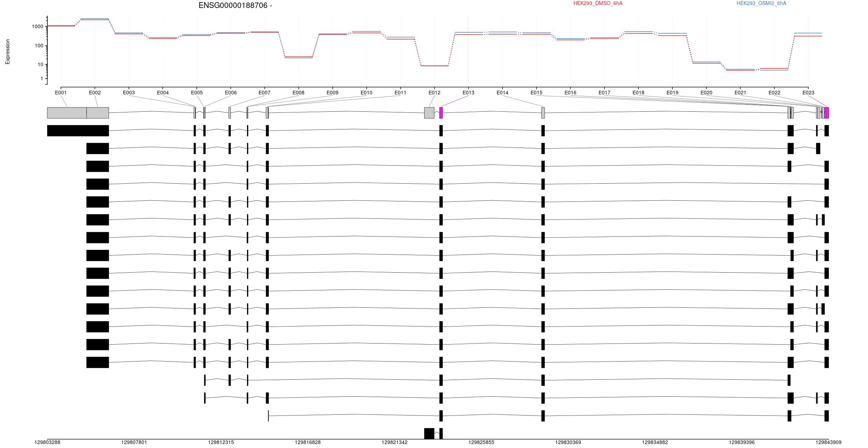
Task: Click exon label E023
Action: pyautogui.click(x=808, y=93)
